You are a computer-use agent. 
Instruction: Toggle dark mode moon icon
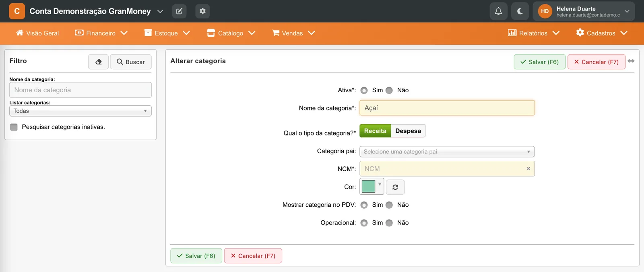[x=520, y=11]
